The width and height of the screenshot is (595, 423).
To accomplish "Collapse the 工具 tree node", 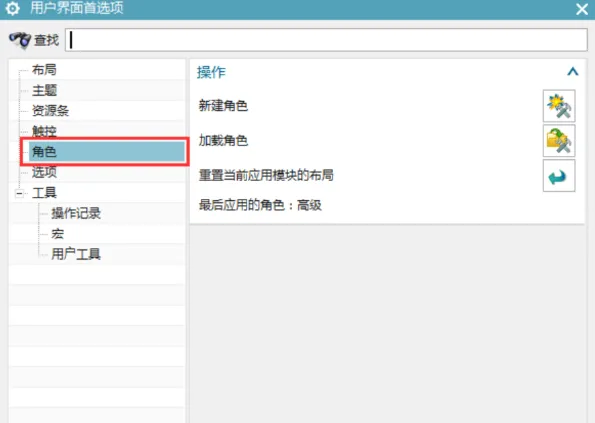I will point(19,193).
